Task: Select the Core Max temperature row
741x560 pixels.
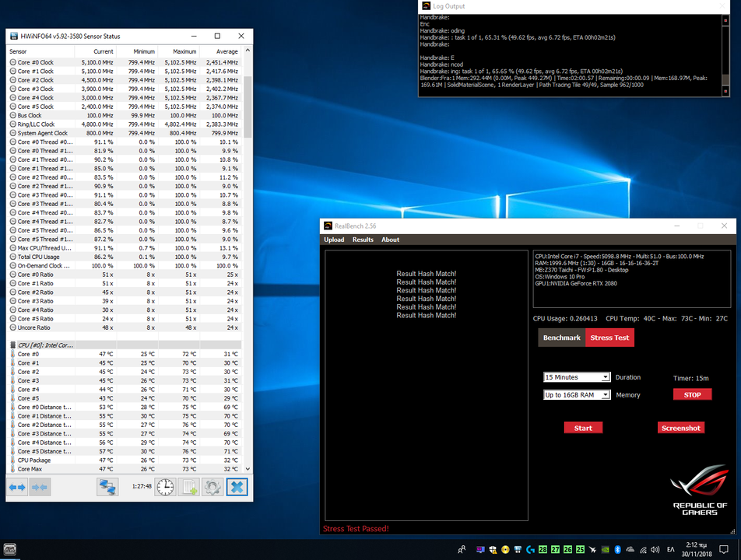Action: point(125,469)
